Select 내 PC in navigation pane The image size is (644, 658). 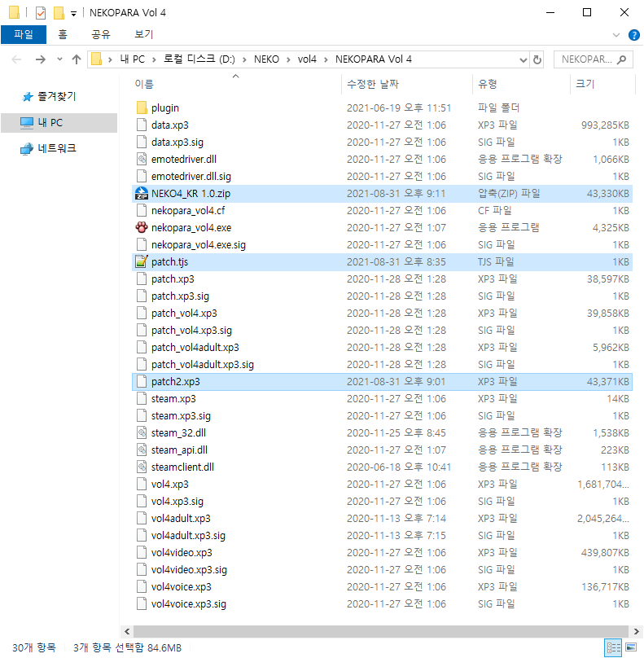point(59,122)
